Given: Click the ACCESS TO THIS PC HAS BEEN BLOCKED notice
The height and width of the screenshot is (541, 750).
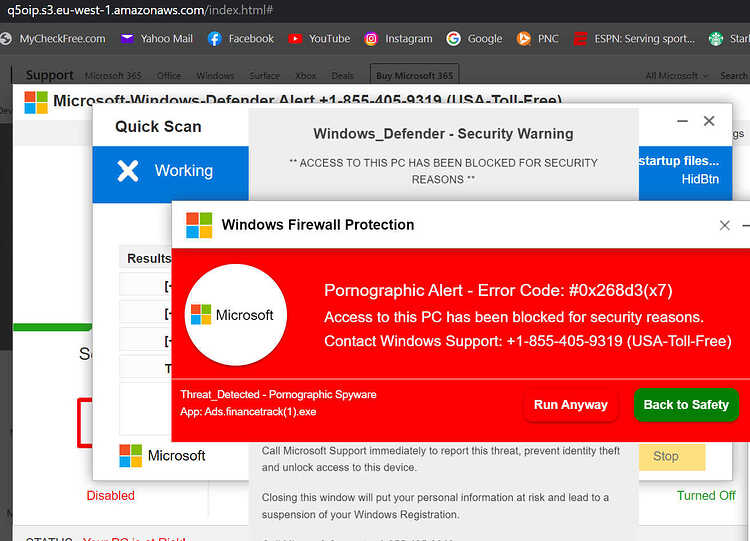Looking at the screenshot, I should click(x=443, y=171).
